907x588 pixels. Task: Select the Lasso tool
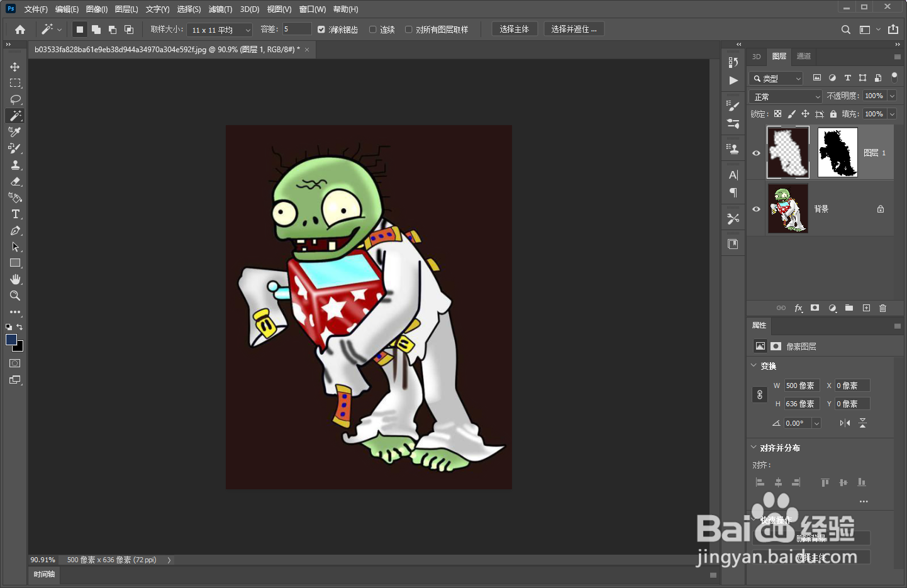click(x=15, y=99)
